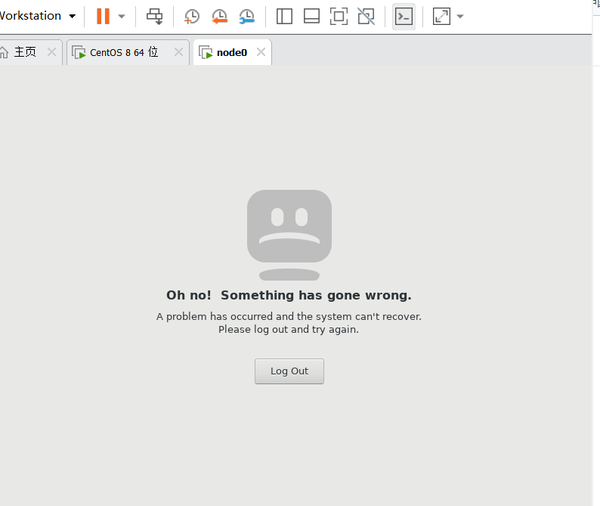The image size is (600, 506).
Task: Toggle the library sidebar panel icon
Action: tap(284, 16)
